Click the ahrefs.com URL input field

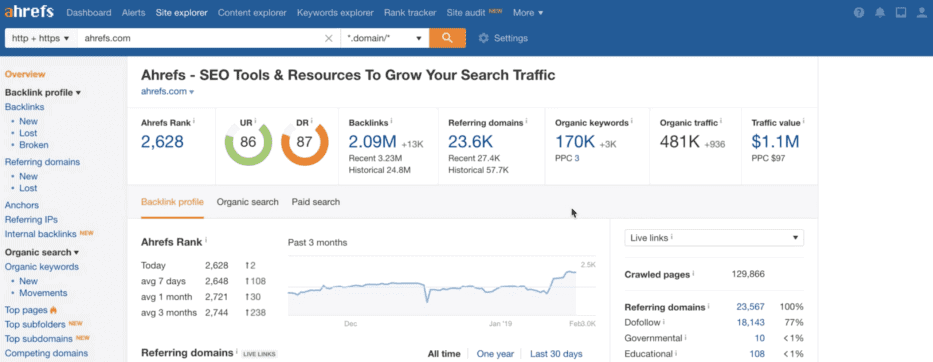pyautogui.click(x=202, y=38)
